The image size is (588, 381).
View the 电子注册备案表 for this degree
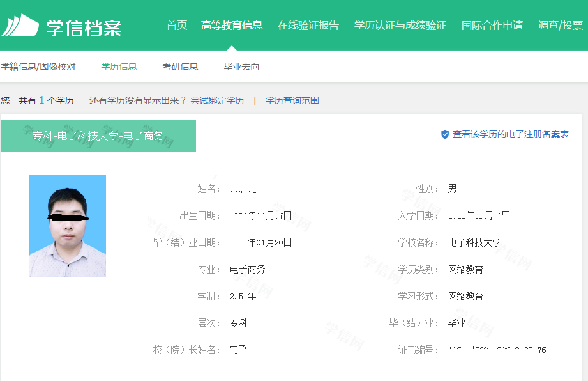click(511, 135)
